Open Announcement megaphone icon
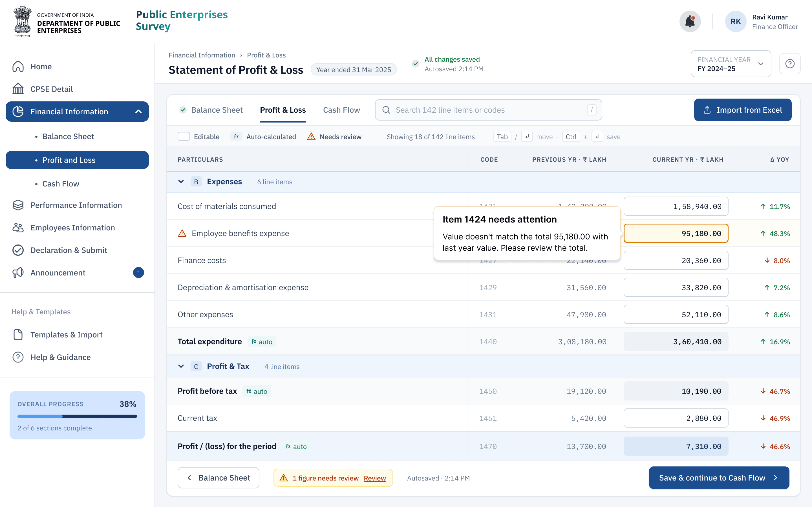This screenshot has height=507, width=812. click(18, 273)
